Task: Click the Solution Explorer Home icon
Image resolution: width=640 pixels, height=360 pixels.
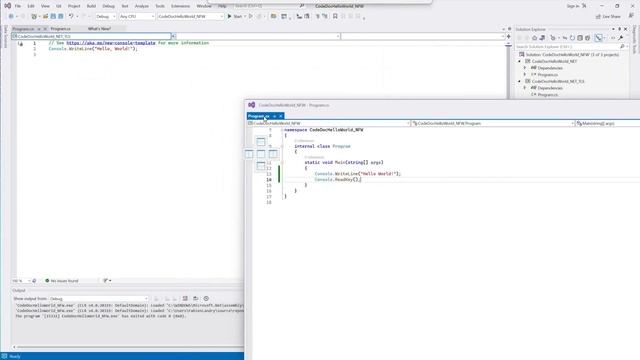Action: (x=534, y=38)
